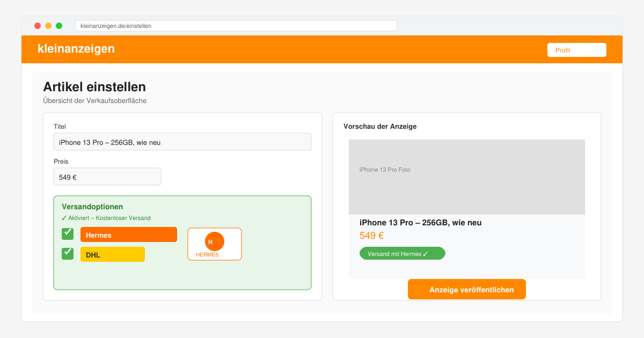This screenshot has height=338, width=644.
Task: Click Anzeige veröffentlichen button
Action: coord(467,289)
